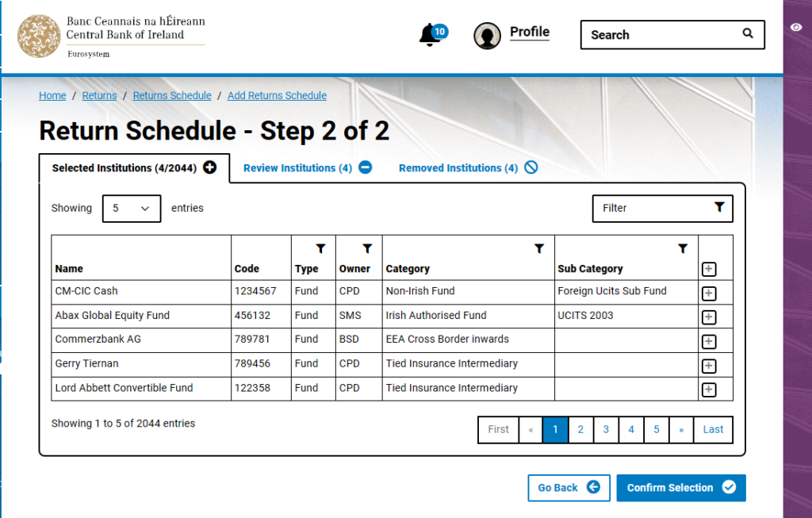This screenshot has width=812, height=518.
Task: Switch to the Removed Institutions tab
Action: point(468,168)
